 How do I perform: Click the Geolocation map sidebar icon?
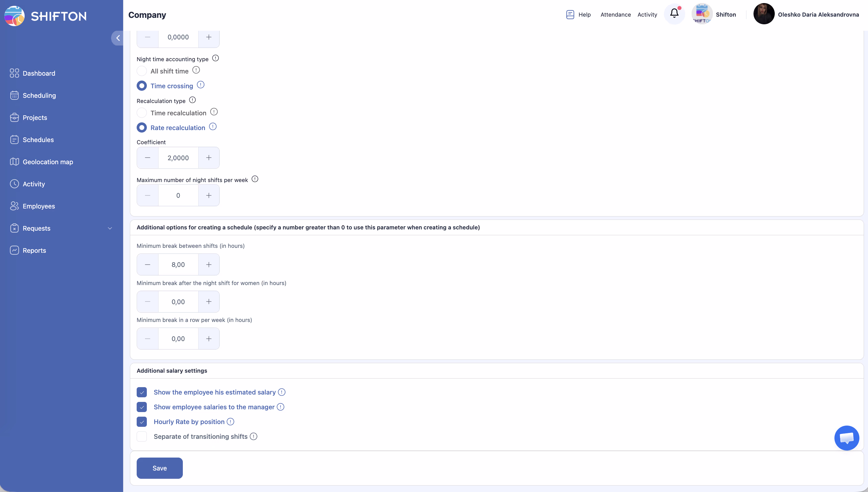pos(14,162)
